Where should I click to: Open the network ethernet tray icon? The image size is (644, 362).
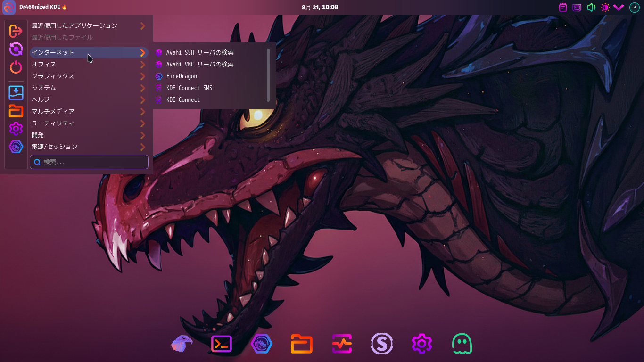click(x=577, y=8)
